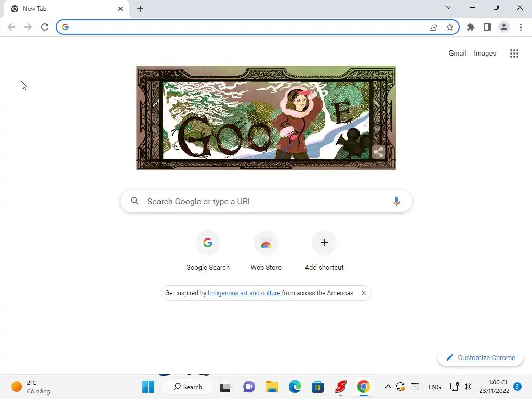
Task: Dismiss the Indigenous art promo
Action: [x=363, y=293]
